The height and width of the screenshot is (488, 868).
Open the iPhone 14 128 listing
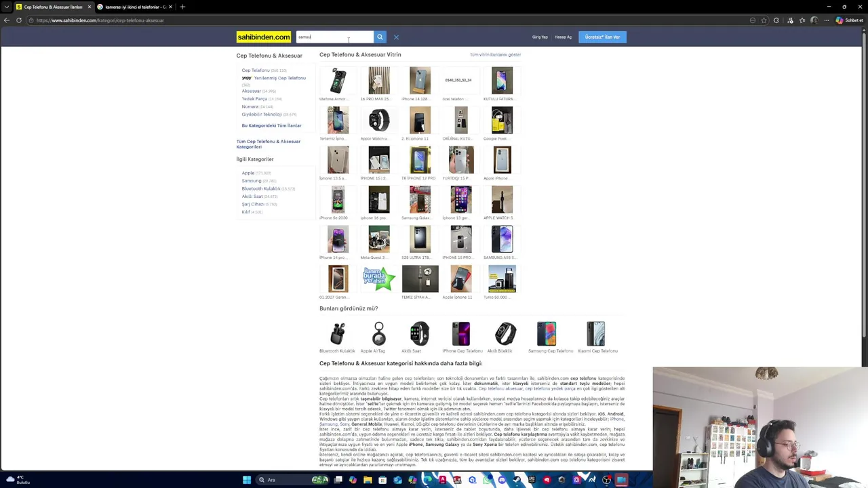pyautogui.click(x=420, y=81)
